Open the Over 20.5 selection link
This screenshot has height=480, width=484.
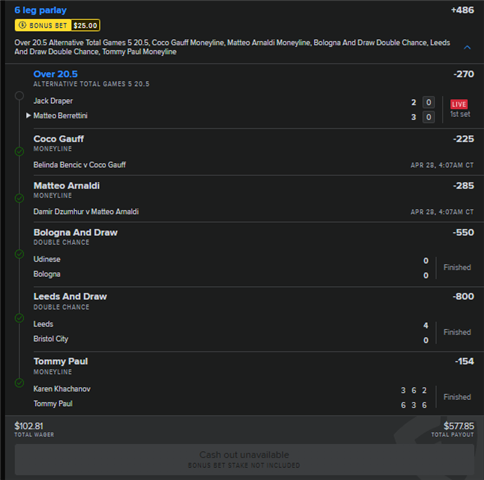(55, 74)
